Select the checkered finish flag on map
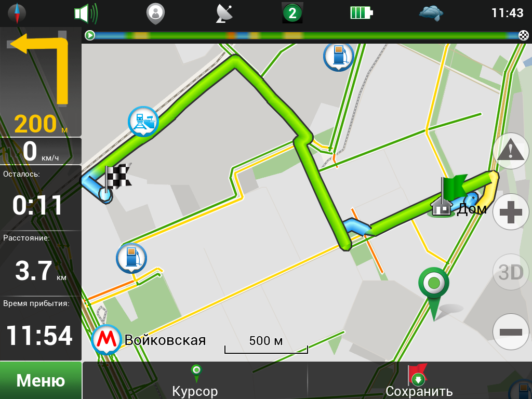This screenshot has height=399, width=532. tap(117, 178)
